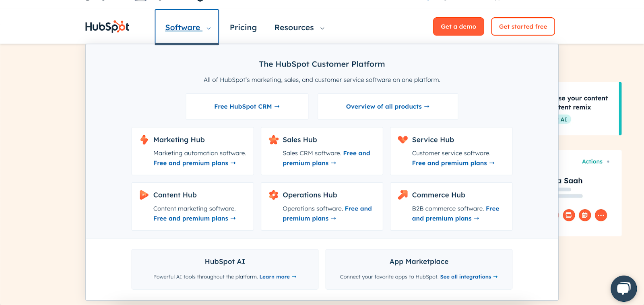
Task: Click the Service Hub heading
Action: pos(433,140)
